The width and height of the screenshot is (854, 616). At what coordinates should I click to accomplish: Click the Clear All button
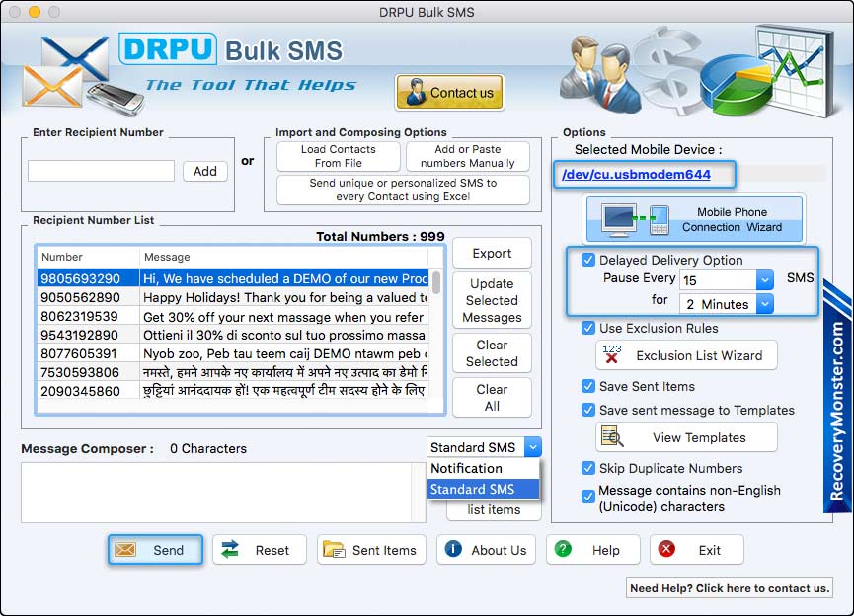coord(492,398)
